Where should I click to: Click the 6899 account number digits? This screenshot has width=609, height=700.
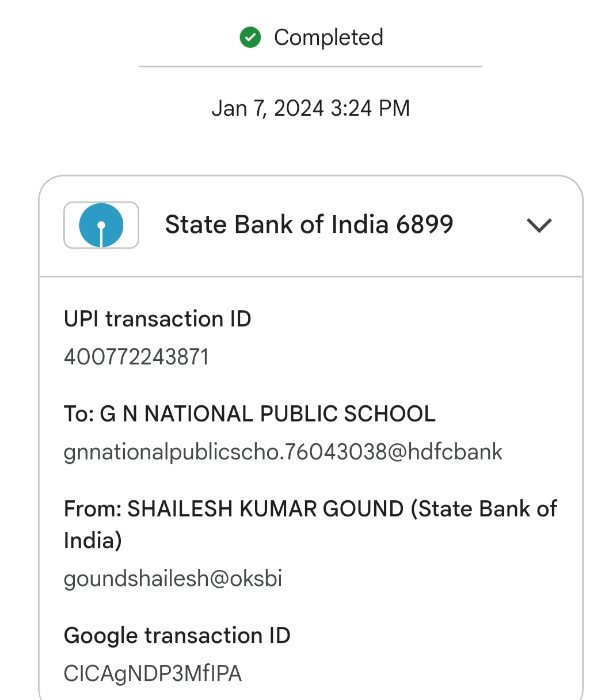425,225
